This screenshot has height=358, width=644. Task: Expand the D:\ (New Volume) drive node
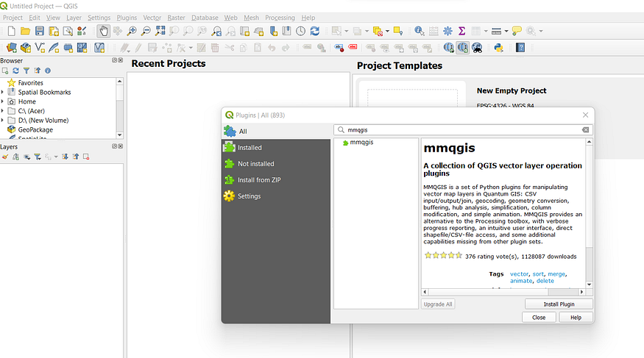click(x=2, y=120)
